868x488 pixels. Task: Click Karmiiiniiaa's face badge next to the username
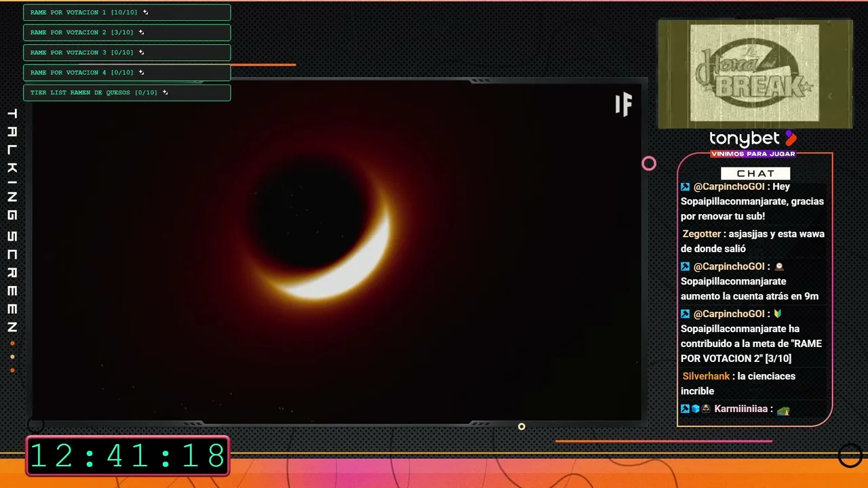click(706, 409)
